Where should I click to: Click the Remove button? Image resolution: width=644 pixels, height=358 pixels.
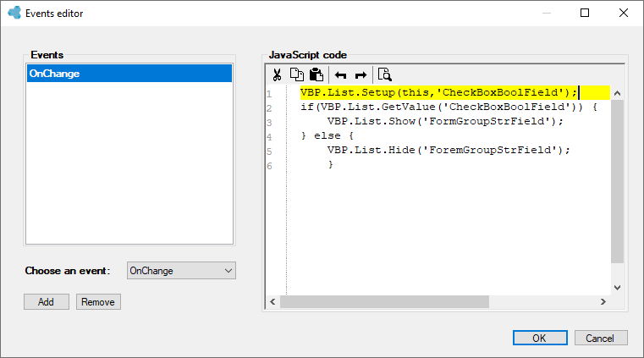[x=98, y=302]
